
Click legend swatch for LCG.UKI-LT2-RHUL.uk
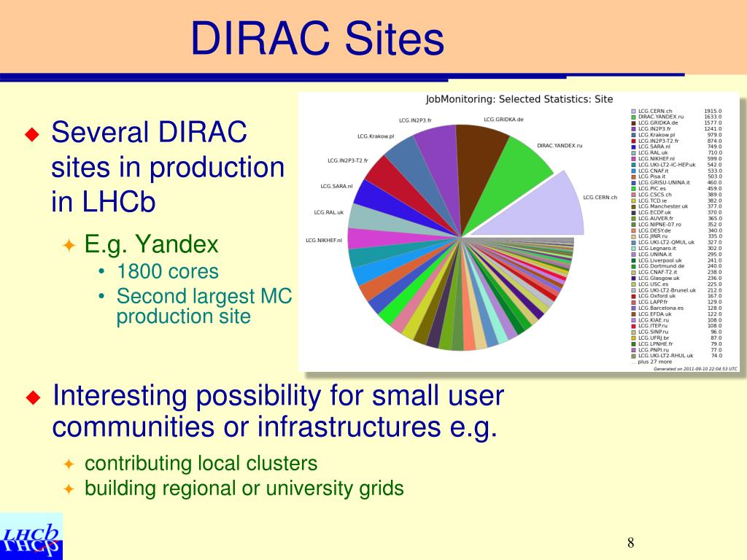tap(634, 356)
